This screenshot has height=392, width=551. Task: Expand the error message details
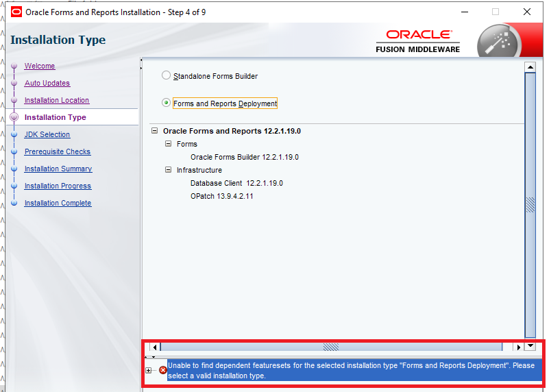click(148, 370)
